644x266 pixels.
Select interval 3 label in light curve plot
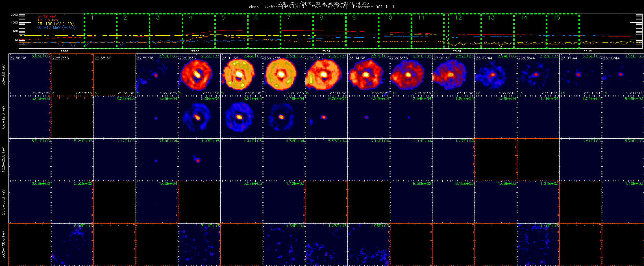click(158, 18)
